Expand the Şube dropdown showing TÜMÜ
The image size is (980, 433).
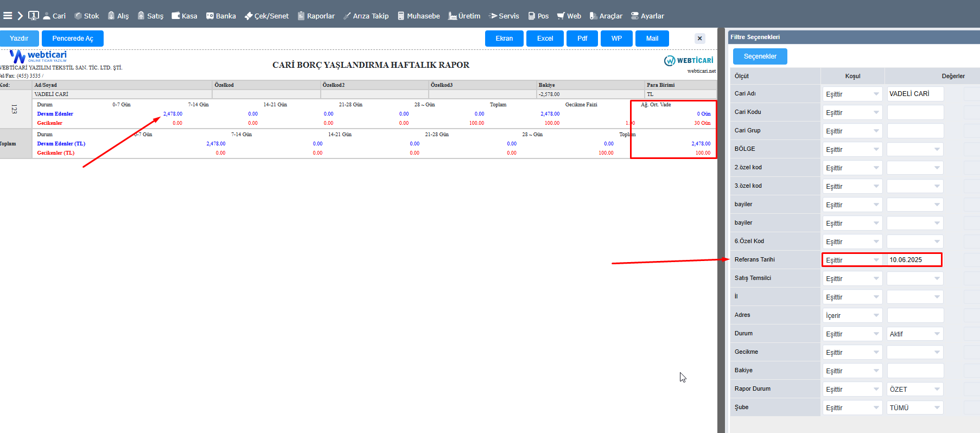[x=915, y=408]
